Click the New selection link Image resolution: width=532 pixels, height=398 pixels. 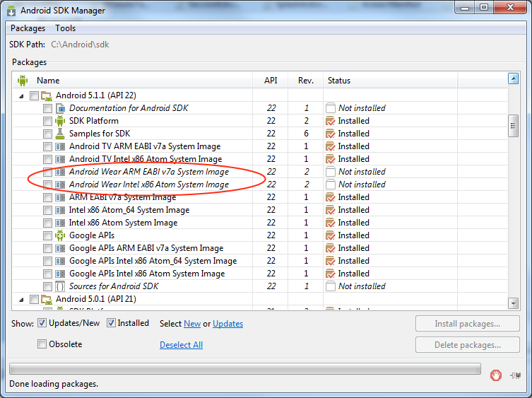click(192, 324)
